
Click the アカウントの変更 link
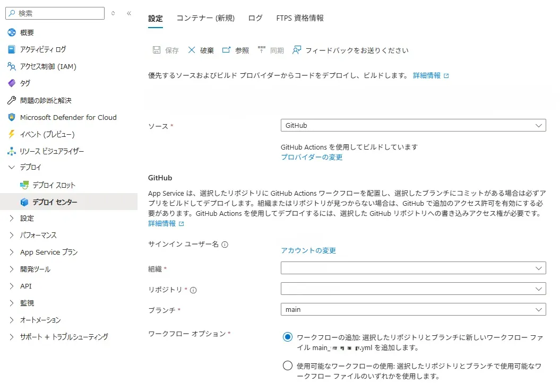click(x=308, y=250)
